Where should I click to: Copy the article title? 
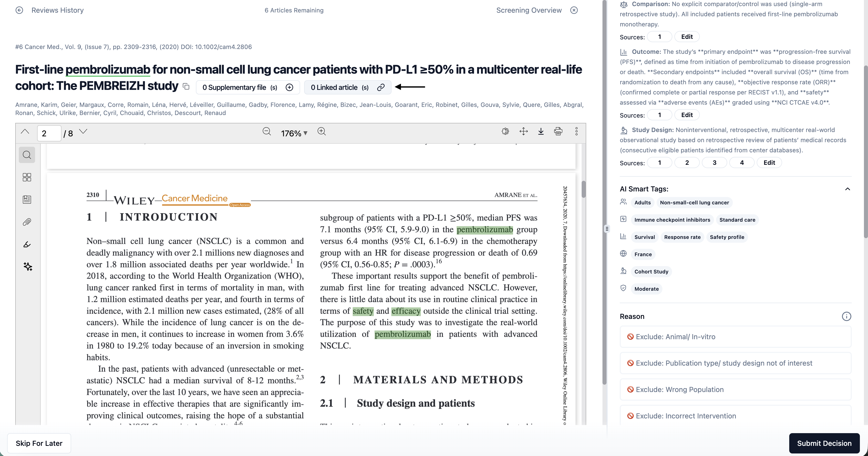point(186,87)
